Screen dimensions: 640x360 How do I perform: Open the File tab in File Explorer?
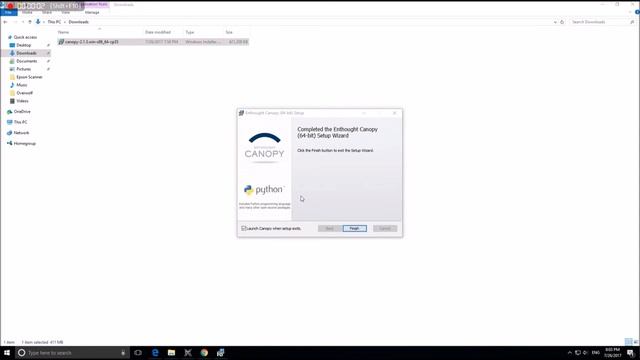click(x=8, y=12)
